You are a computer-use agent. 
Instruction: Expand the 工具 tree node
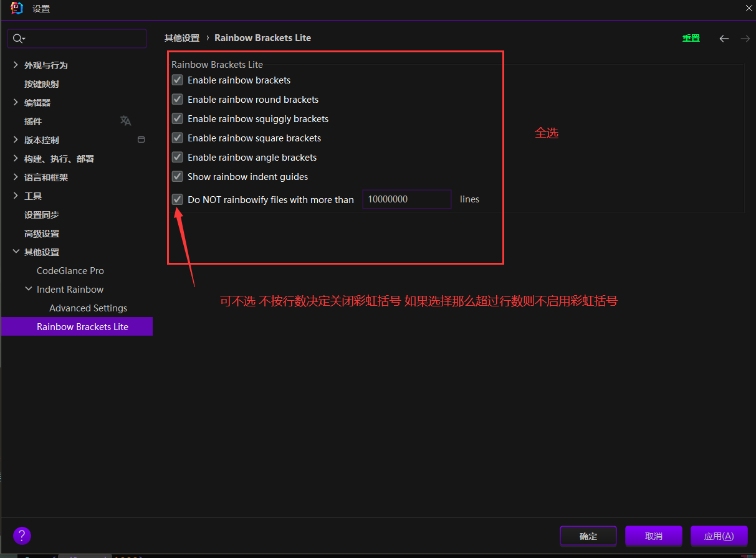pos(16,196)
